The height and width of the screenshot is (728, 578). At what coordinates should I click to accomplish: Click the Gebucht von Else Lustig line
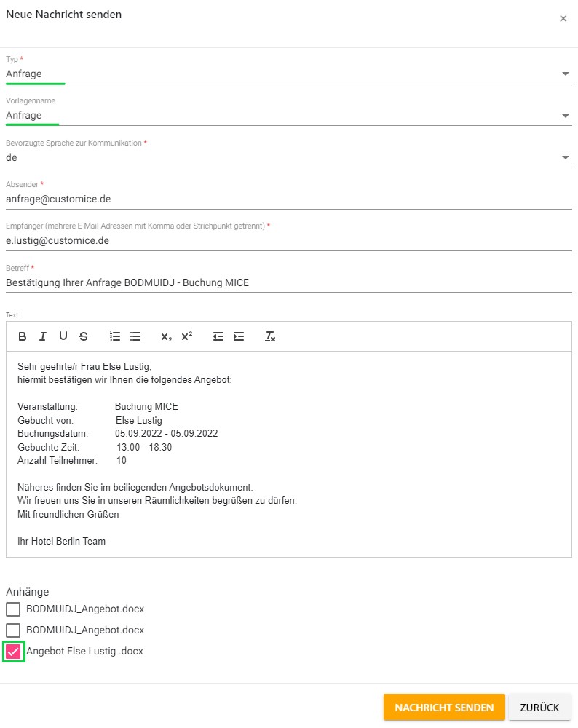[90, 420]
